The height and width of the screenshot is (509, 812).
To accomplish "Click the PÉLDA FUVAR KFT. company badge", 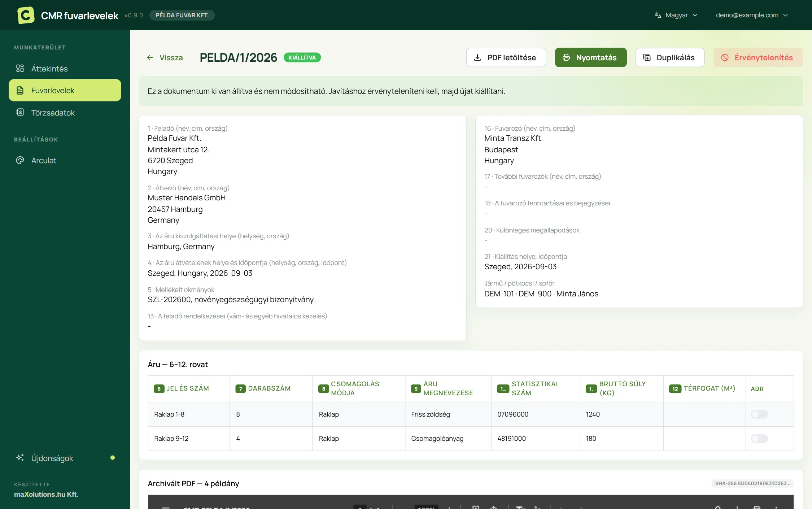I will coord(182,15).
